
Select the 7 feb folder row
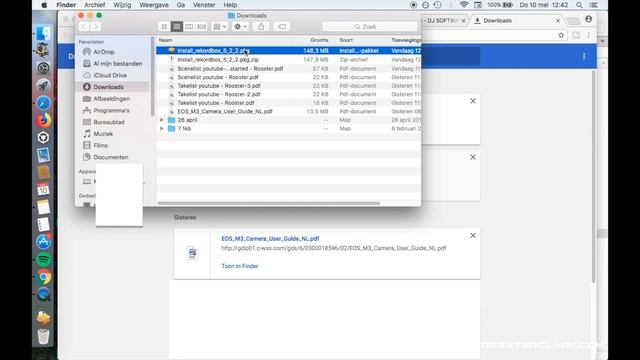(x=289, y=129)
